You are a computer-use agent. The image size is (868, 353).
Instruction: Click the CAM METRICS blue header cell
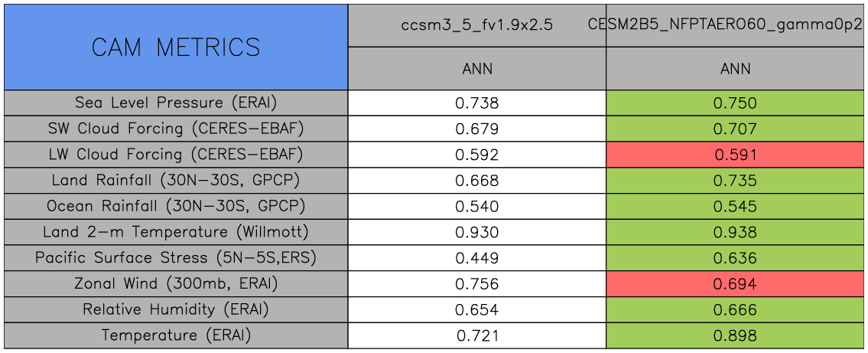[x=176, y=47]
